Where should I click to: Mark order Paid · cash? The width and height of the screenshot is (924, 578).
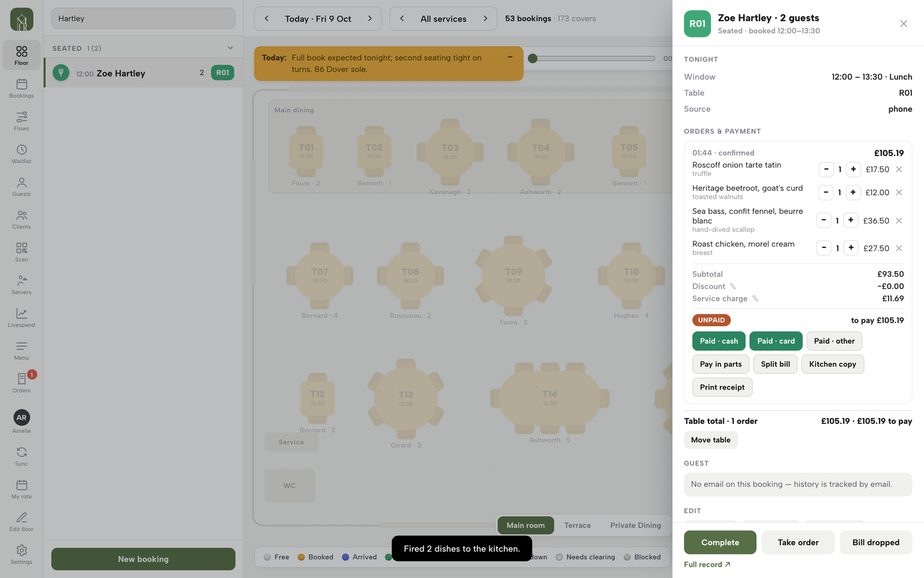[x=719, y=341]
